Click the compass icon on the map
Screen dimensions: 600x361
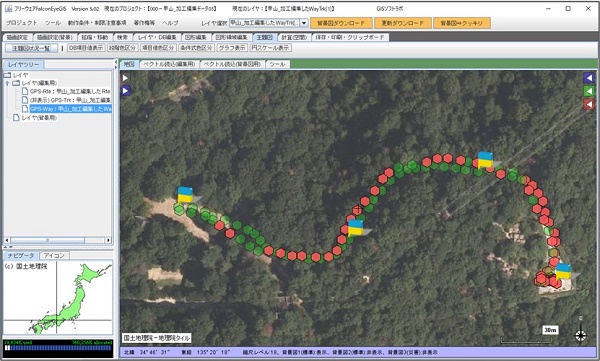(x=580, y=335)
